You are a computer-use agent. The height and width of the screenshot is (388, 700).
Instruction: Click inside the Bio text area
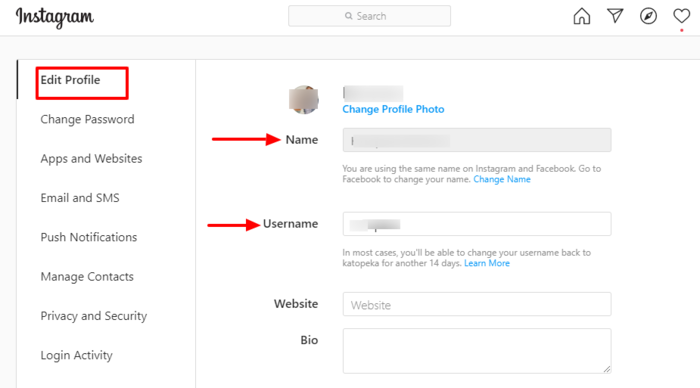tap(477, 351)
